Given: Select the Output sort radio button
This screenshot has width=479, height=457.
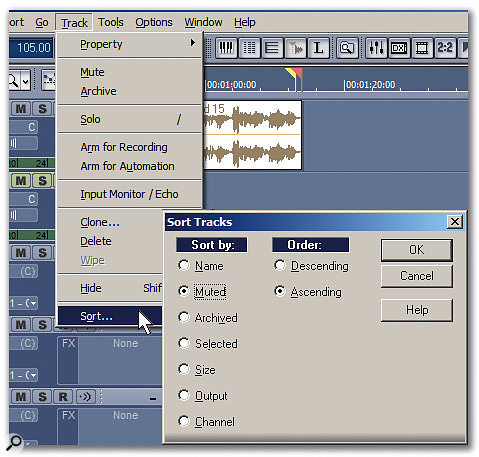Looking at the screenshot, I should coord(184,395).
